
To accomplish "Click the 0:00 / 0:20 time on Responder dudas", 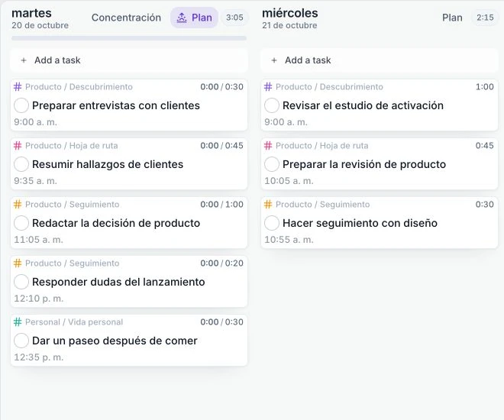I will [x=221, y=263].
